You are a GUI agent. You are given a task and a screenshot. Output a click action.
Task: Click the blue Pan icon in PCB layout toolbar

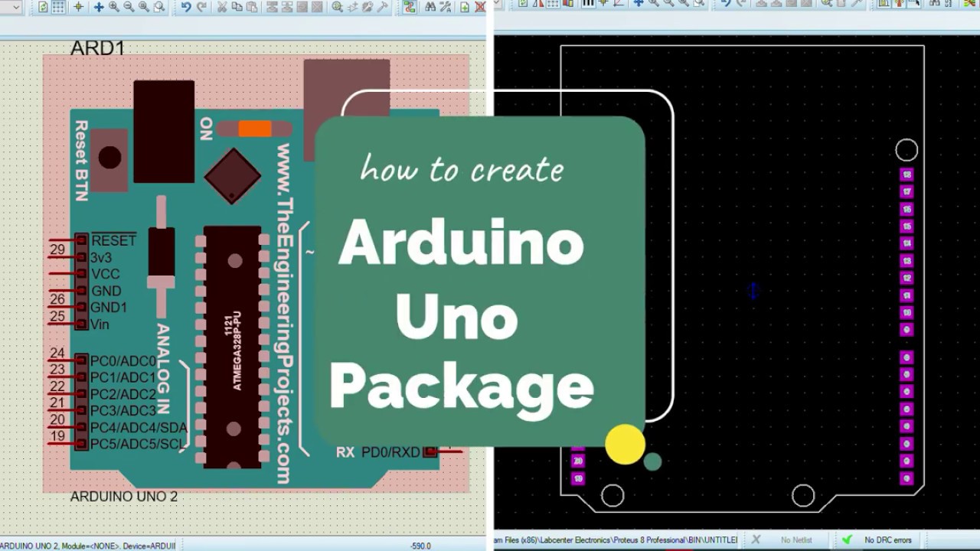[x=638, y=4]
